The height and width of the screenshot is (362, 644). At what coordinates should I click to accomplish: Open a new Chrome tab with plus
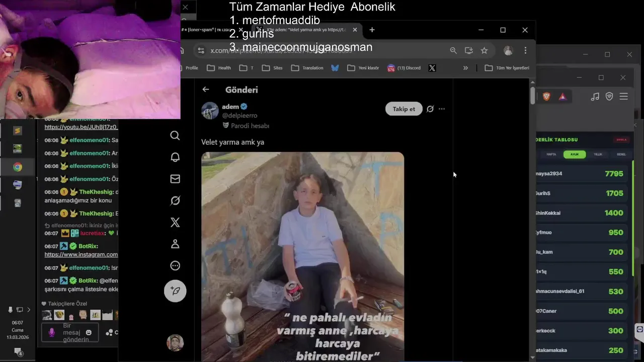pyautogui.click(x=372, y=30)
